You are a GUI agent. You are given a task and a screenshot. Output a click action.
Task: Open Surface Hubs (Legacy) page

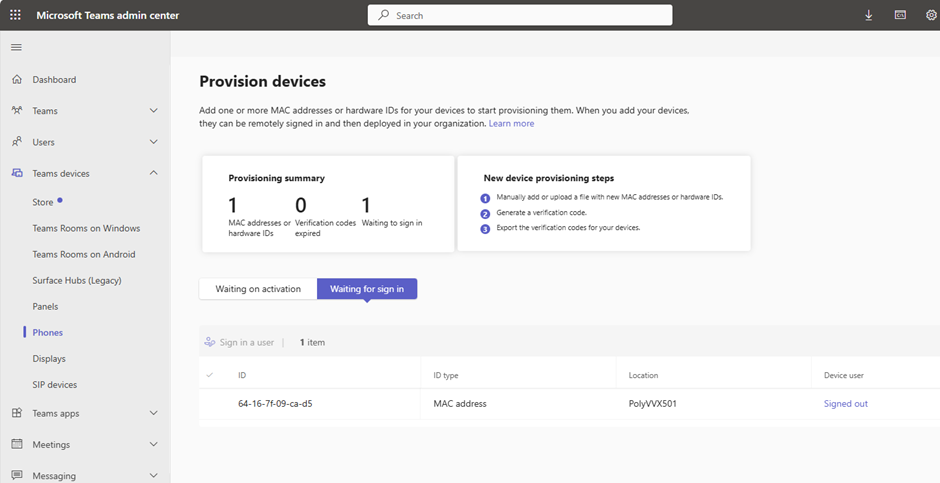[77, 280]
